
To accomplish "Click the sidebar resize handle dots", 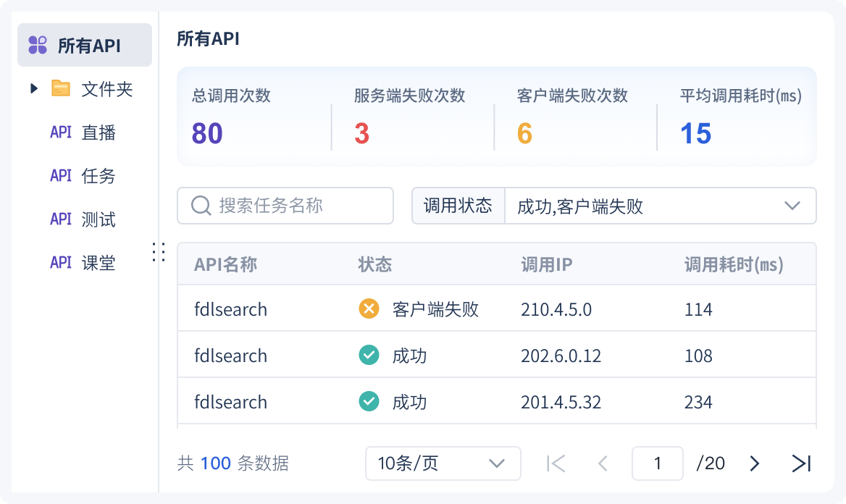I will pyautogui.click(x=159, y=252).
